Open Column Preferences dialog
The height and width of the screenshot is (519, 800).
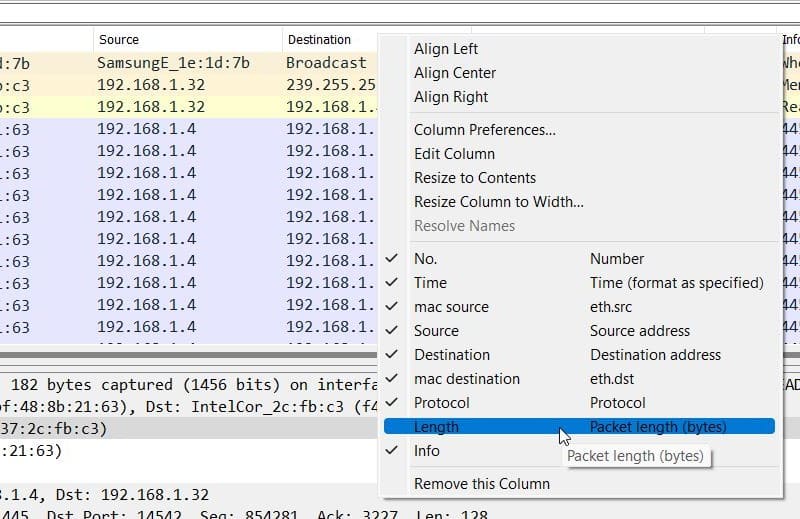[x=485, y=130]
